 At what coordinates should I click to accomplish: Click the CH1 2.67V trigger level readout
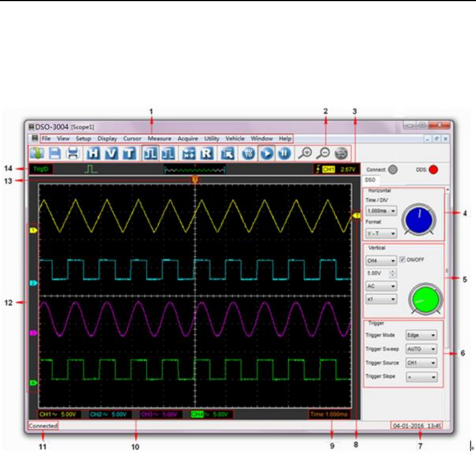pyautogui.click(x=336, y=169)
